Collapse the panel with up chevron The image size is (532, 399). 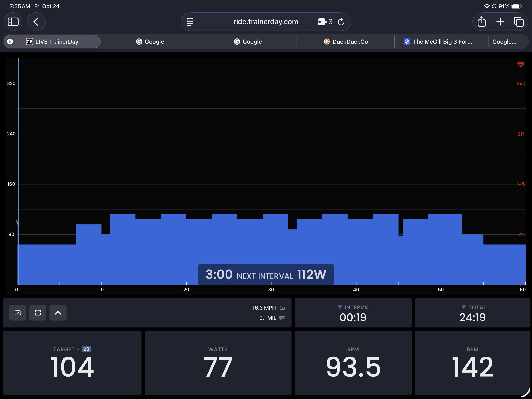(x=58, y=313)
